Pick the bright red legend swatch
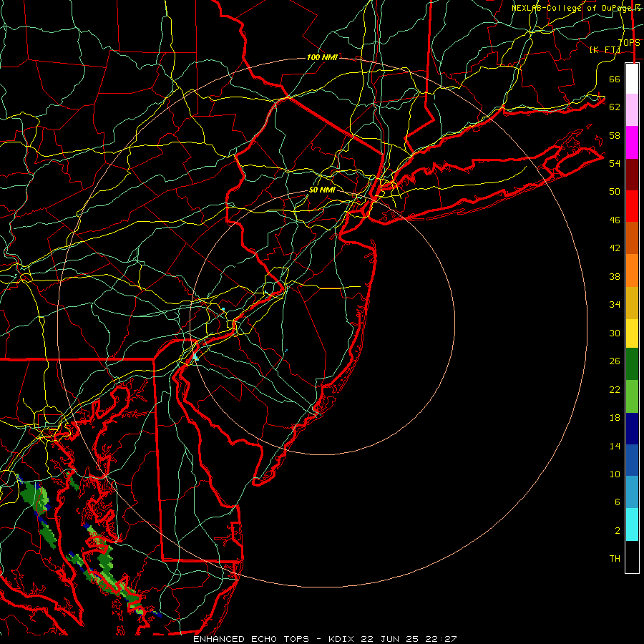Screen dimensions: 644x644 click(632, 206)
